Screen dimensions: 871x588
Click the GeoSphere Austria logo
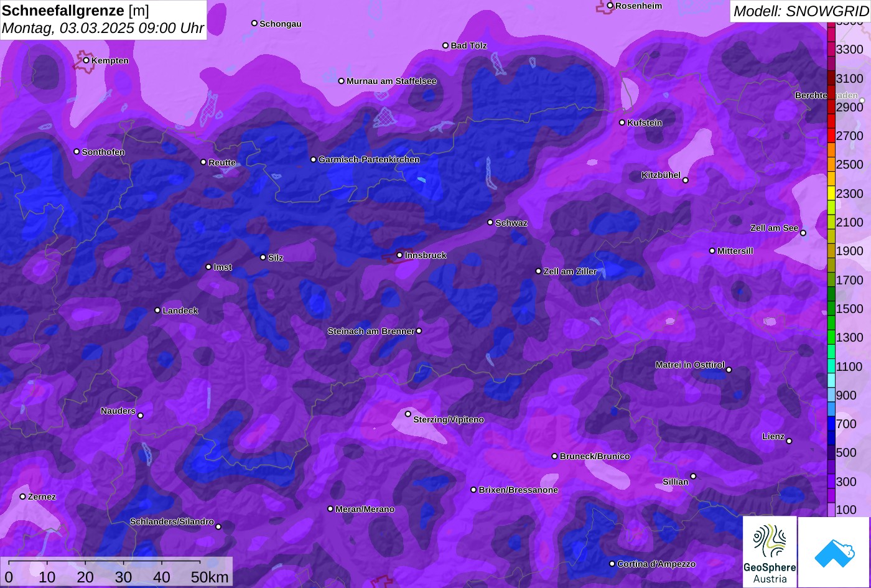tap(770, 552)
